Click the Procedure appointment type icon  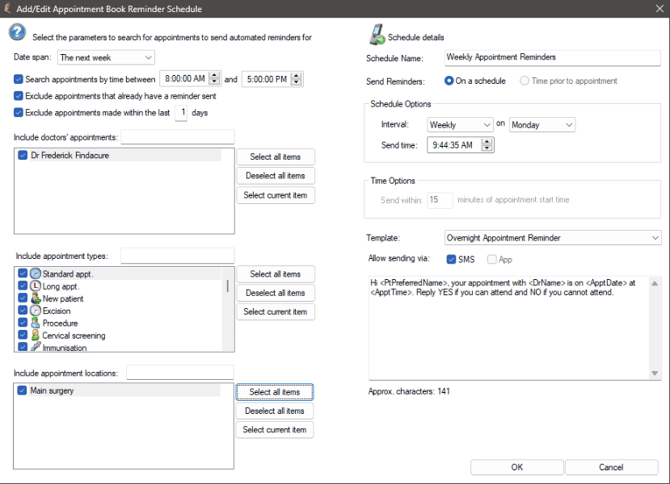point(36,323)
